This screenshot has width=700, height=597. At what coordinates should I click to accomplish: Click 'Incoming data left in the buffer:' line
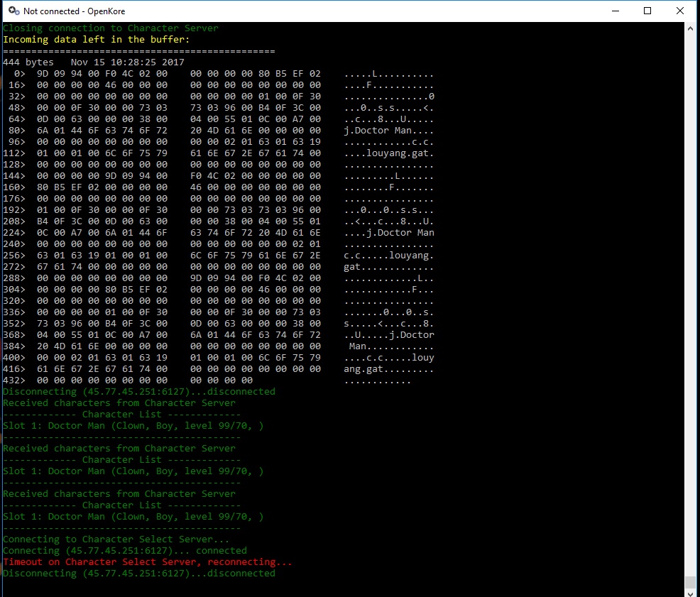pos(97,39)
